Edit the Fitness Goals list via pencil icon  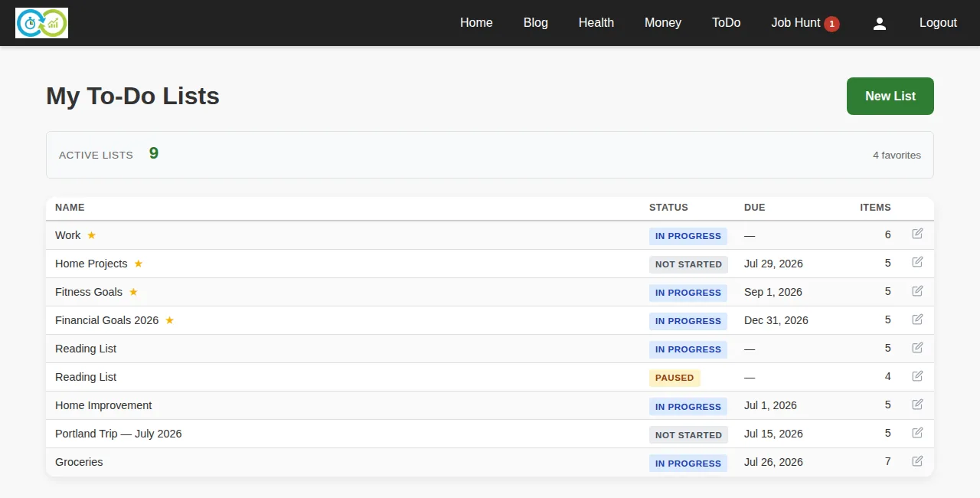[917, 290]
